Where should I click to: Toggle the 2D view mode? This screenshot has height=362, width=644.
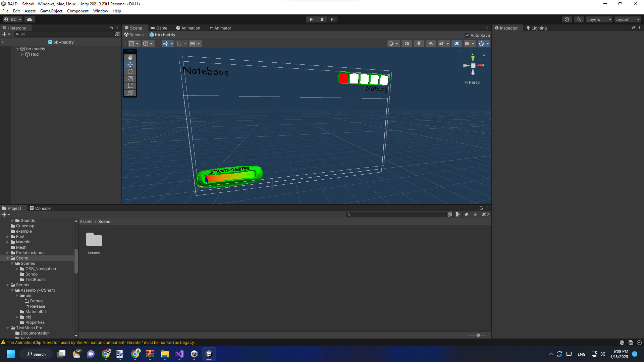(x=407, y=44)
